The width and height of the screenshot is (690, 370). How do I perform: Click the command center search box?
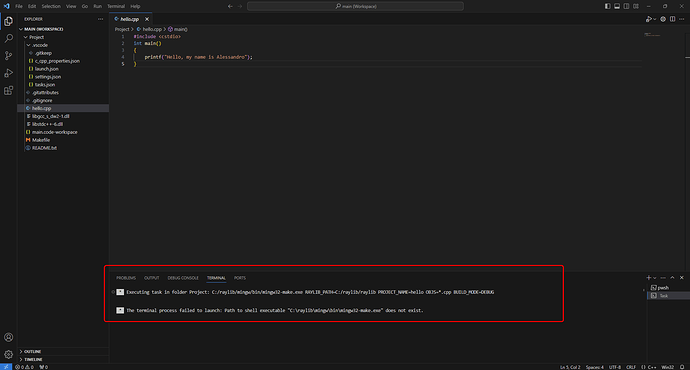(x=355, y=6)
